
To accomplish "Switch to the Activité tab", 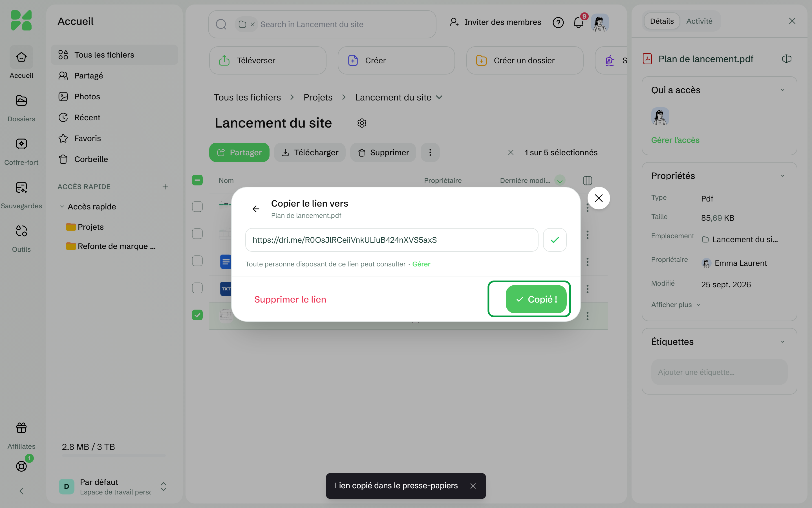I will click(x=699, y=21).
